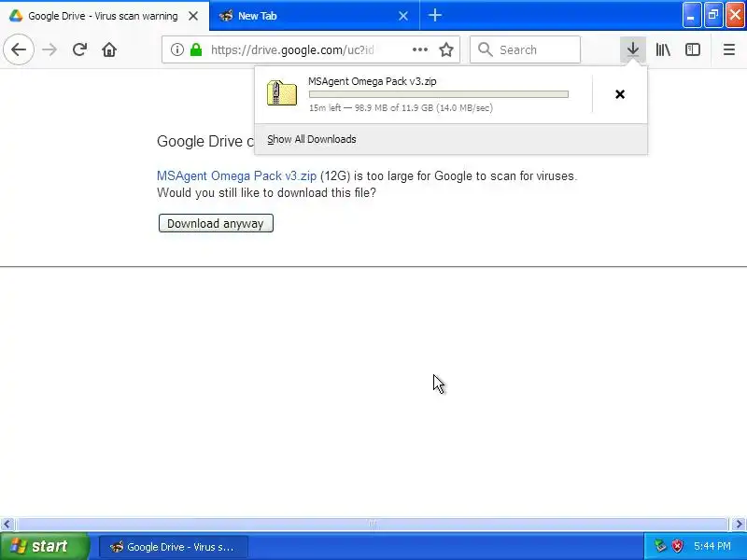747x560 pixels.
Task: Switch to the Google Drive warning tab
Action: coord(105,16)
